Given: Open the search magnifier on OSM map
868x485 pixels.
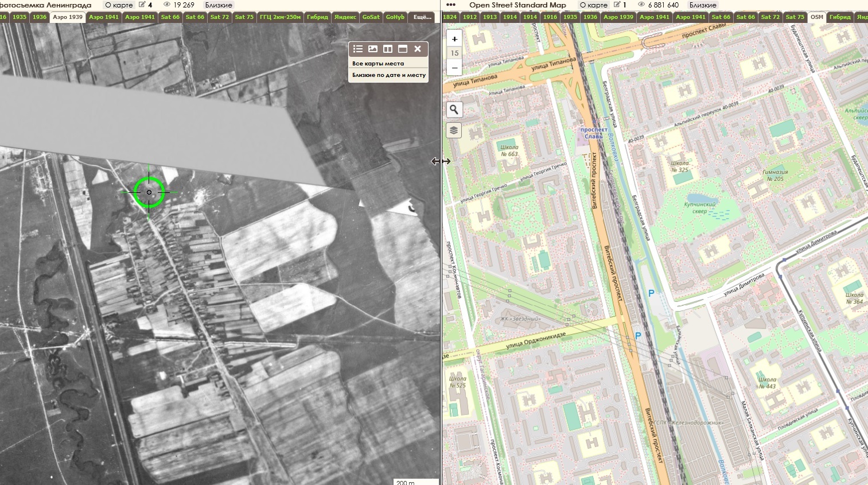Looking at the screenshot, I should [x=454, y=110].
